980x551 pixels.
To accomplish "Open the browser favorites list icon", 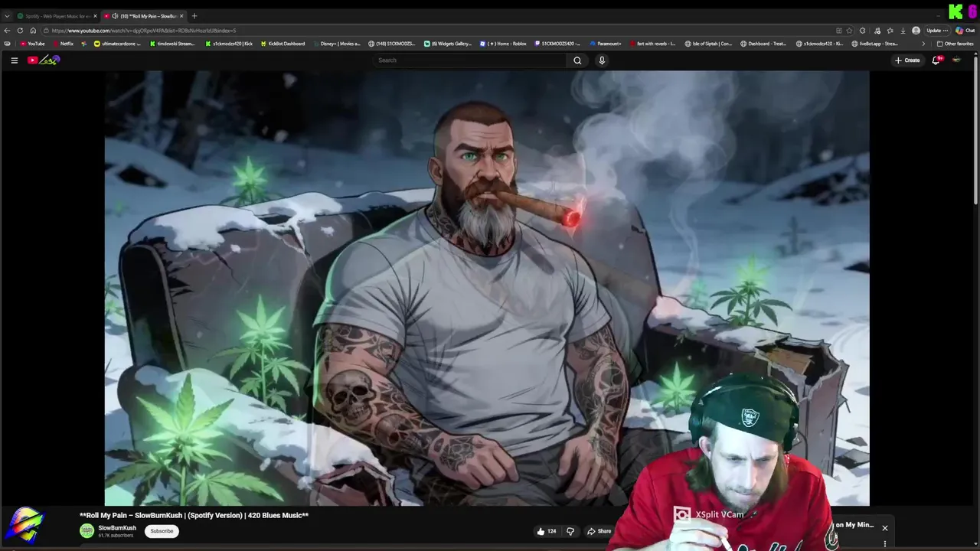I will (890, 31).
